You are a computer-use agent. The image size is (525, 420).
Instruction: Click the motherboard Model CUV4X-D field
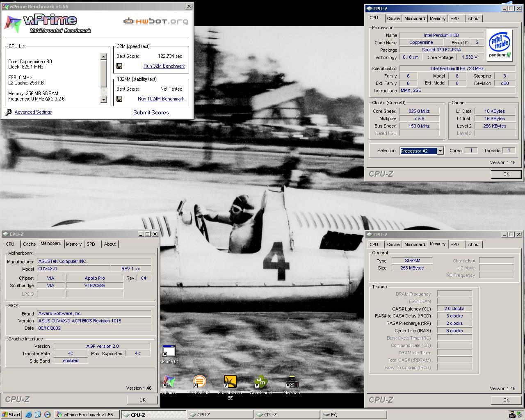coord(73,269)
